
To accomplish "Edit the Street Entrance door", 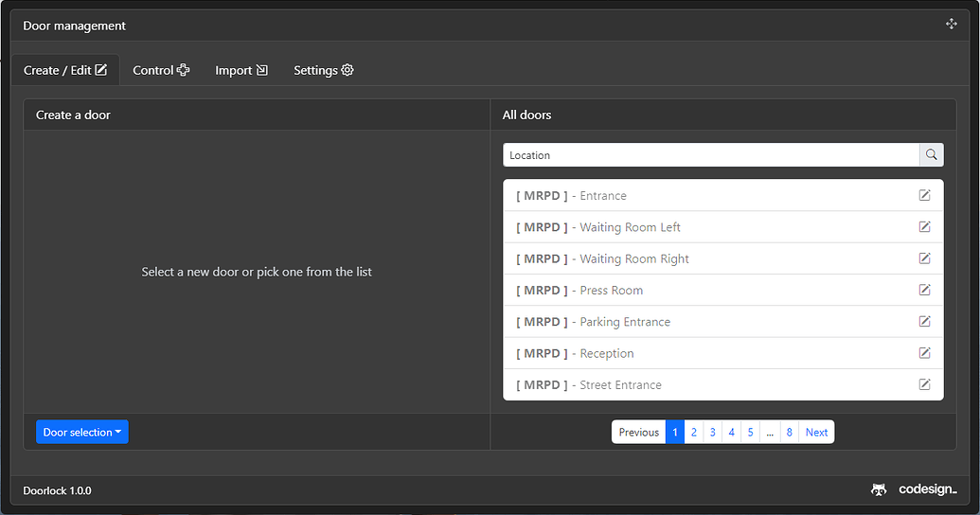I will coord(924,384).
